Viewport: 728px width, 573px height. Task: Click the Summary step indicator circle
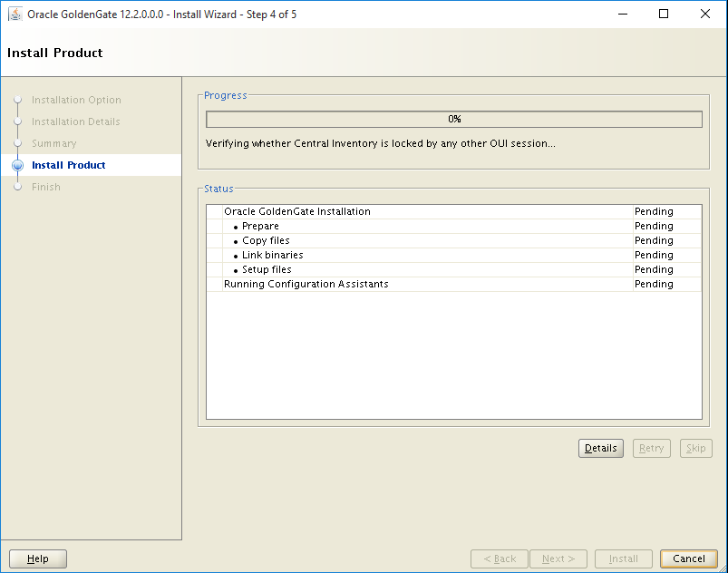[x=19, y=143]
